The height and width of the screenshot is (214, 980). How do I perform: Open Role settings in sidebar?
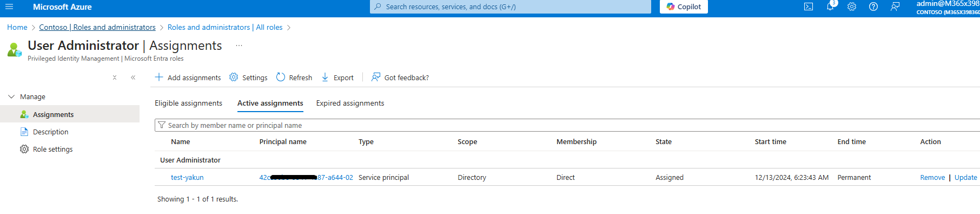[52, 149]
